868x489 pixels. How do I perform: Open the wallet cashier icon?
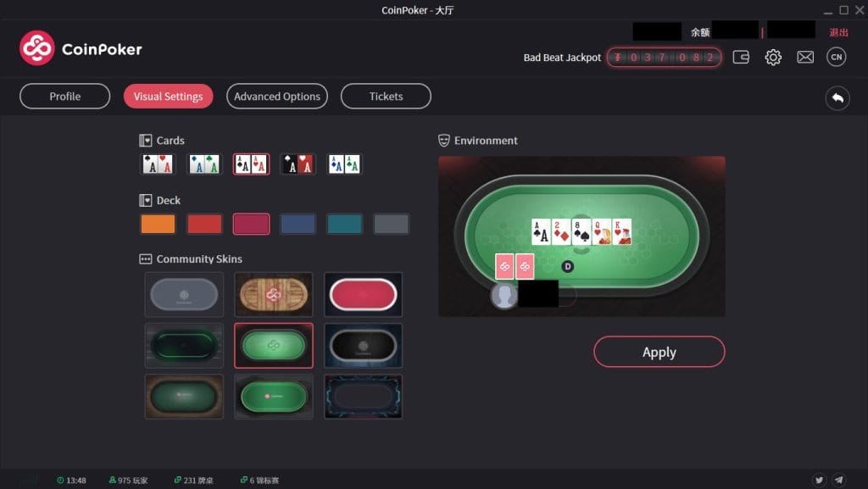pos(741,57)
